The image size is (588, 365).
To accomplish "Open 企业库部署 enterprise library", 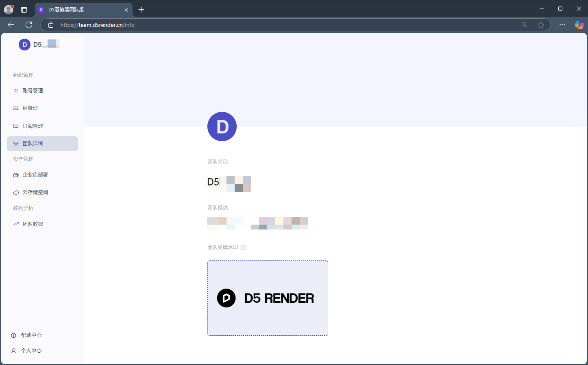I will point(42,175).
